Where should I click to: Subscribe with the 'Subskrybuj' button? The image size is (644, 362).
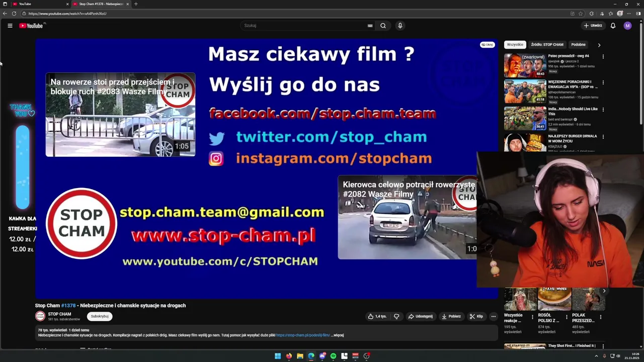pos(100,316)
